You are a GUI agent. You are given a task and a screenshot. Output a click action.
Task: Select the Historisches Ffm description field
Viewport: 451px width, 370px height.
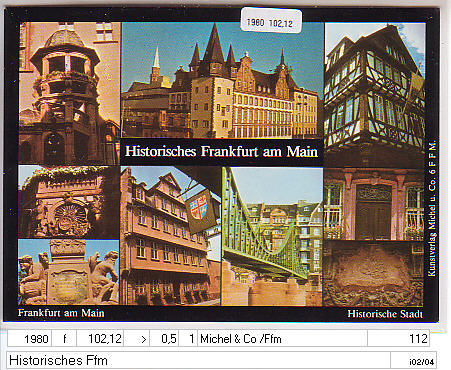(x=198, y=360)
